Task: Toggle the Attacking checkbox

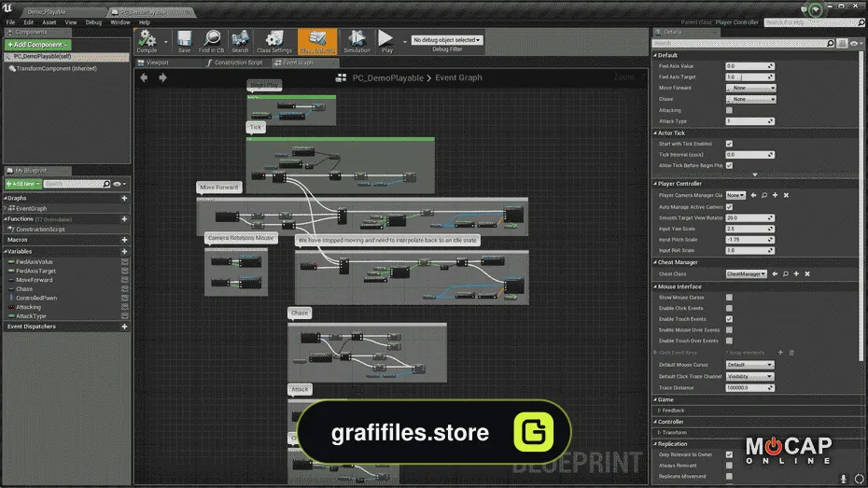Action: (729, 110)
